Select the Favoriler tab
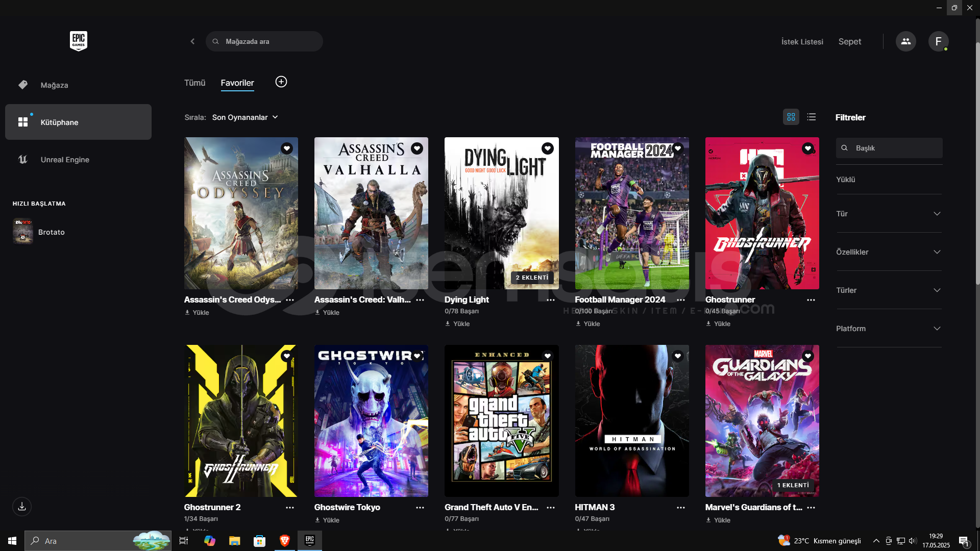 click(237, 83)
